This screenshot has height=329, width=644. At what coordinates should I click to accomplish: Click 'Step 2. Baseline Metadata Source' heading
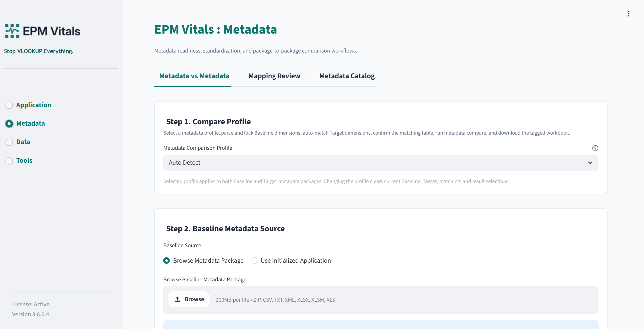[225, 229]
